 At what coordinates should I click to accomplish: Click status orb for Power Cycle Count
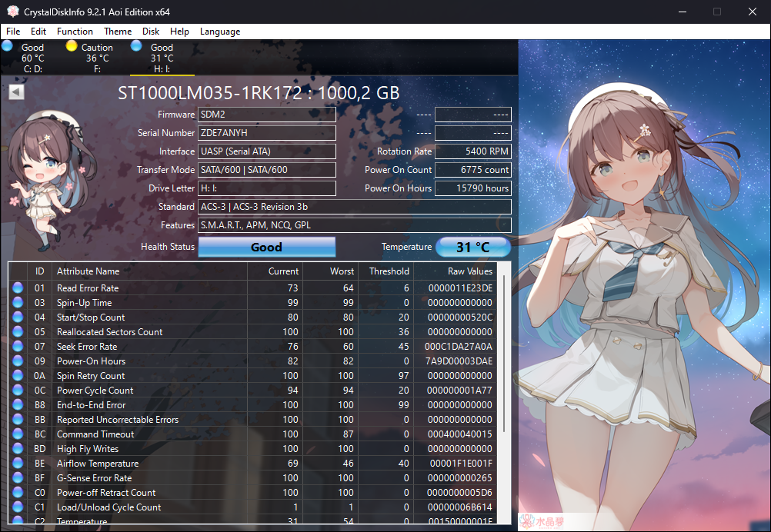(x=18, y=390)
